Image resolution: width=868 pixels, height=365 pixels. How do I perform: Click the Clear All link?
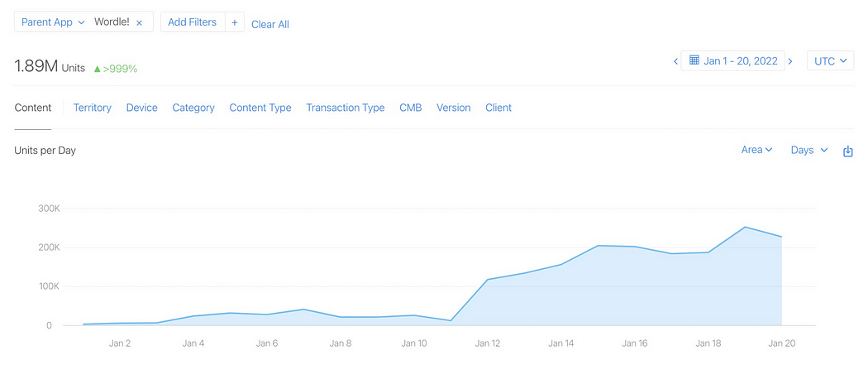point(270,24)
